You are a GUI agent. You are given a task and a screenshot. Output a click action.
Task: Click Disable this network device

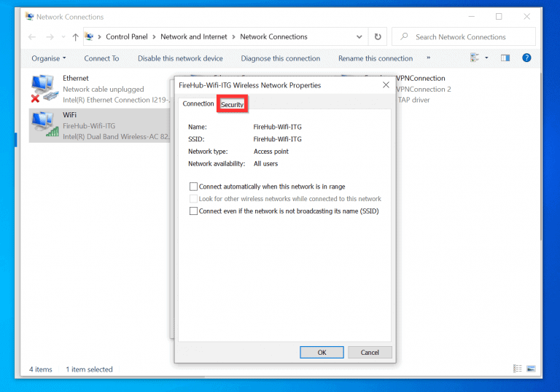[x=180, y=58]
